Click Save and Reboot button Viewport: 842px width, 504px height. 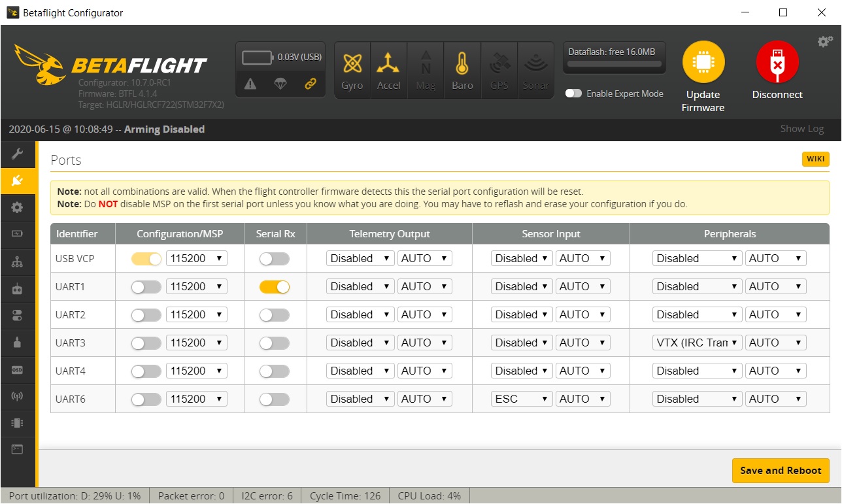[781, 471]
